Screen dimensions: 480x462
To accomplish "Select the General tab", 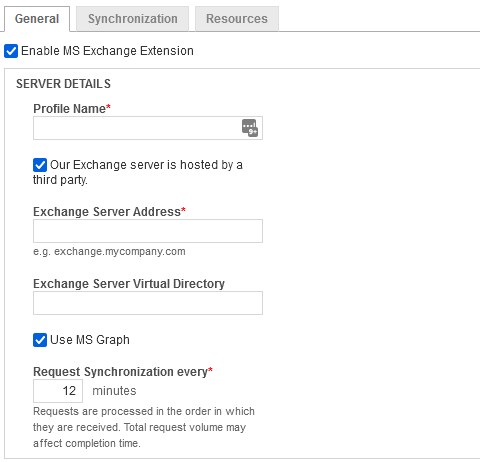I will (37, 19).
